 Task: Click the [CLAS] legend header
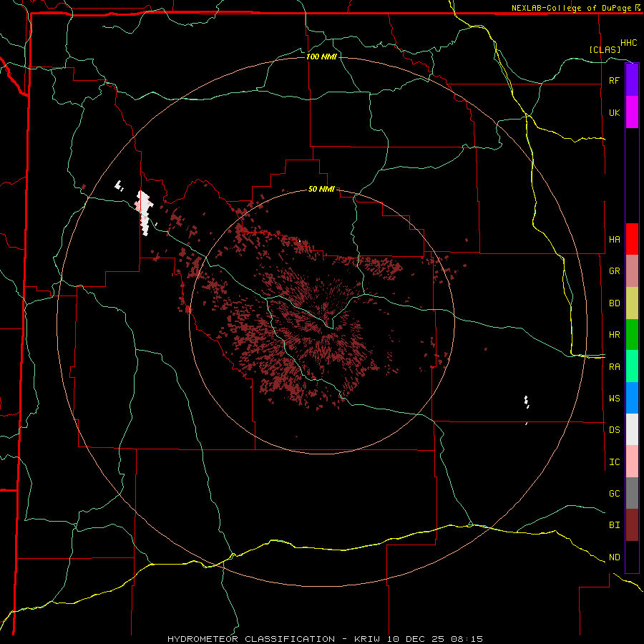605,49
